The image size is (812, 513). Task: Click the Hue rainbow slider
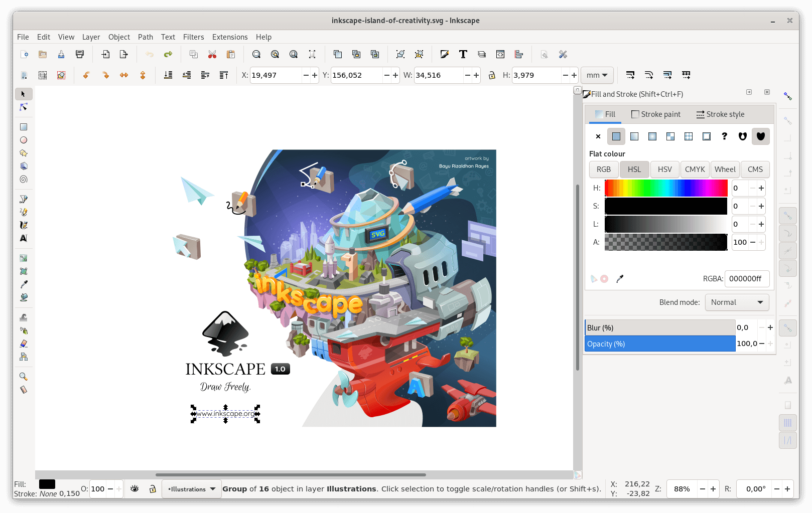666,188
